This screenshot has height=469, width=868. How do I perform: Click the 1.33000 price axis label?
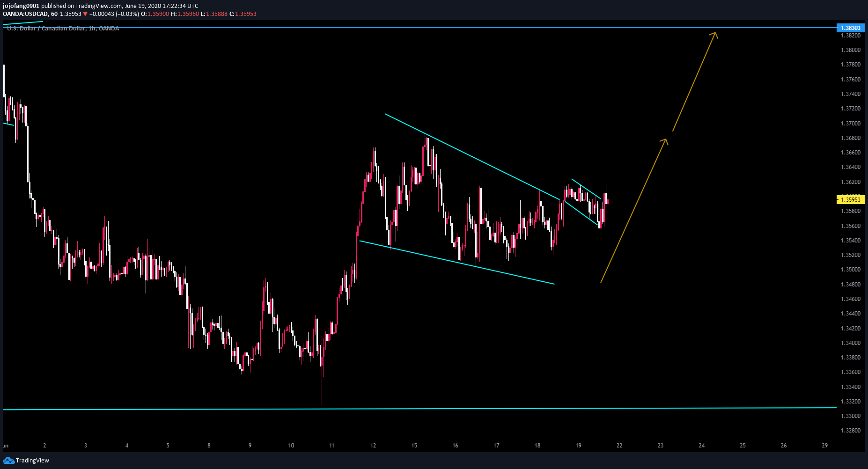point(851,416)
